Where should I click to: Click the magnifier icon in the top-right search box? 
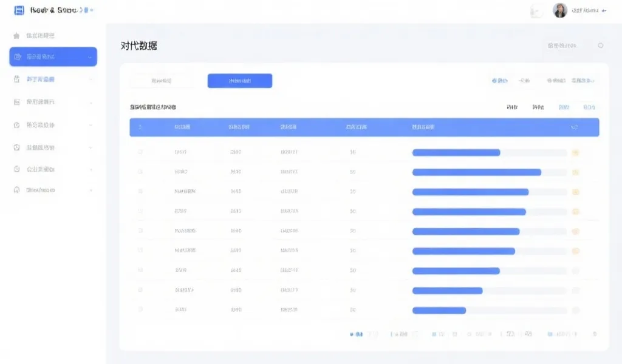coord(601,45)
